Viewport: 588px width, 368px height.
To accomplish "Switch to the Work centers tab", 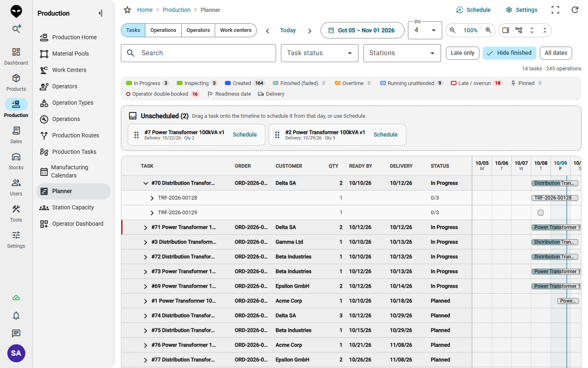I will click(236, 30).
